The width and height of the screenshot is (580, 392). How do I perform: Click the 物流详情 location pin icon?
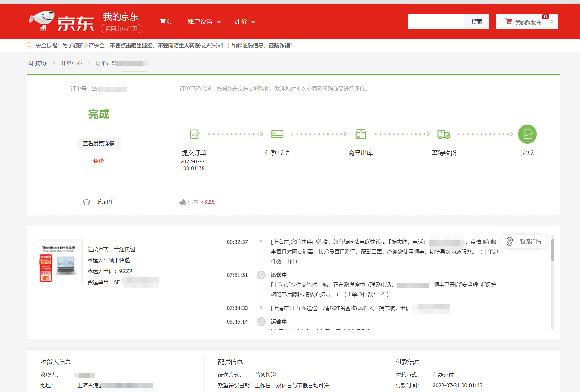(x=510, y=242)
